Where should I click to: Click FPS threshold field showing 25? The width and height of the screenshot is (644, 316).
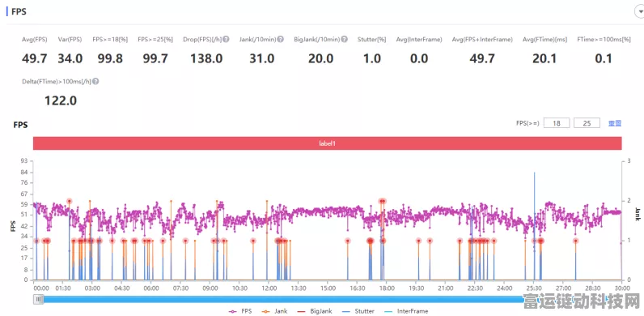(x=587, y=122)
